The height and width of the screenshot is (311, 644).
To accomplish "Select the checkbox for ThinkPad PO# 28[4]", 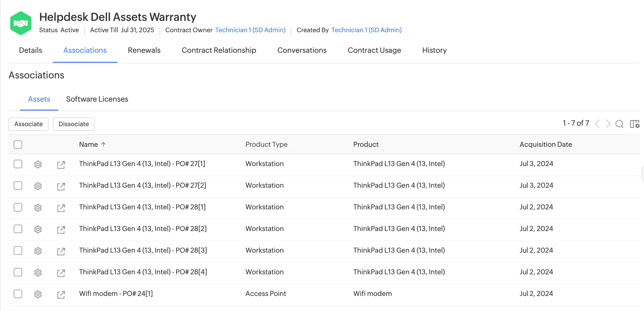I will [18, 272].
